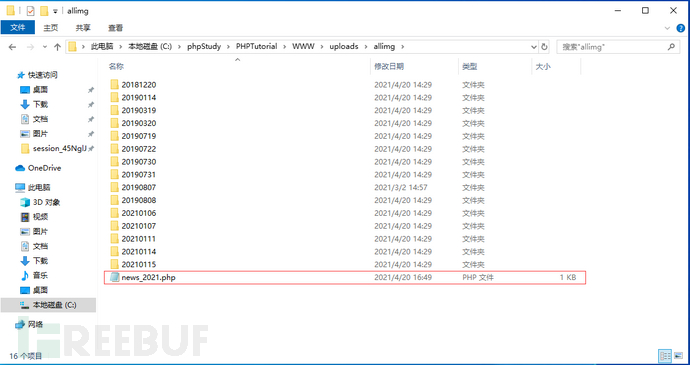Select the 20190731 folder icon
This screenshot has width=690, height=365.
tap(114, 174)
